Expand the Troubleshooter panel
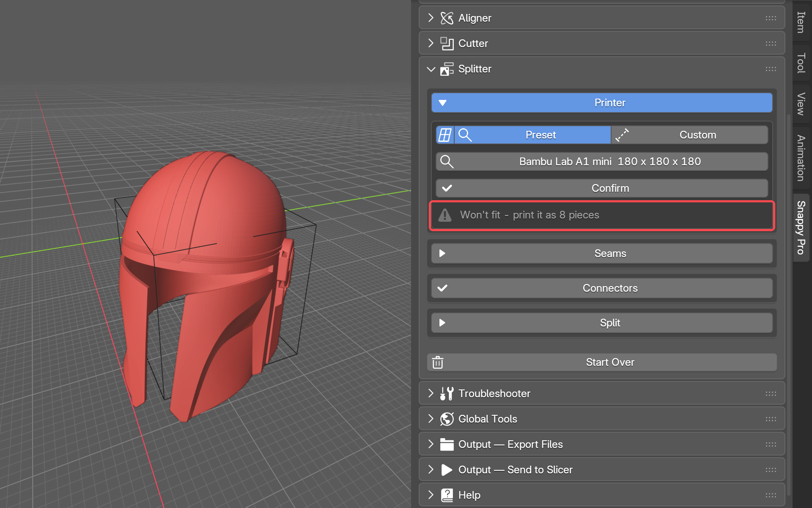Viewport: 812px width, 508px height. [431, 393]
